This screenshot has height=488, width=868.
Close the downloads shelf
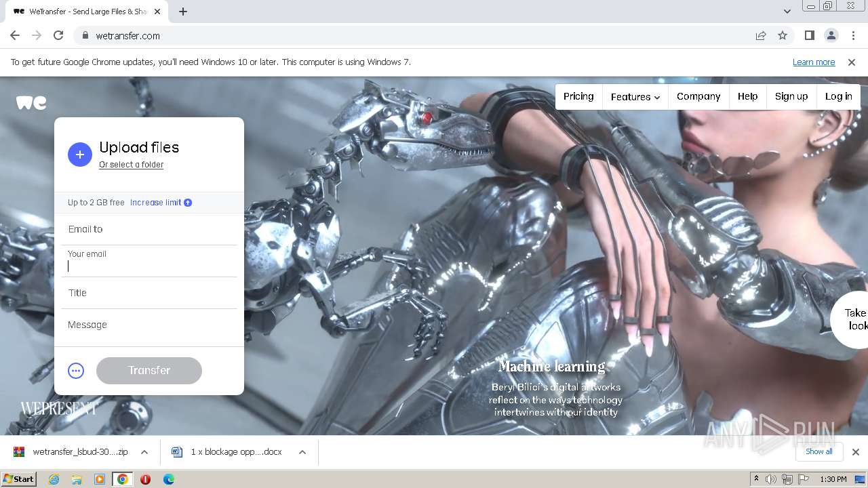(855, 451)
